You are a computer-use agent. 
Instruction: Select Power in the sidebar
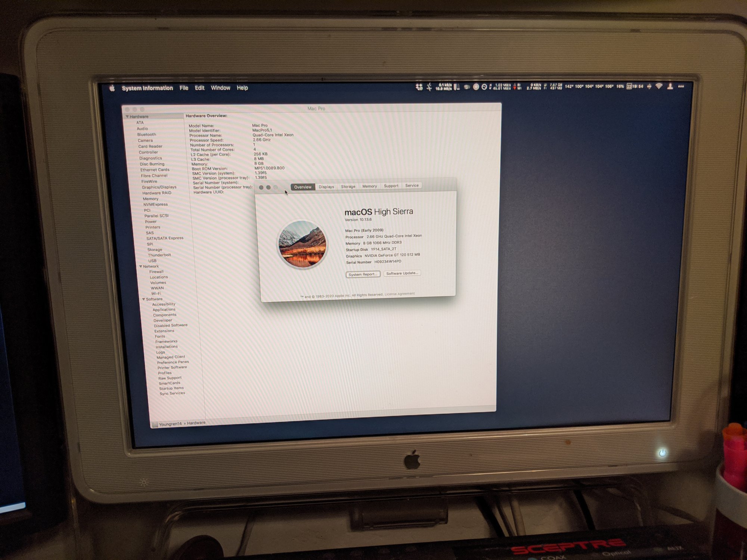tap(151, 221)
